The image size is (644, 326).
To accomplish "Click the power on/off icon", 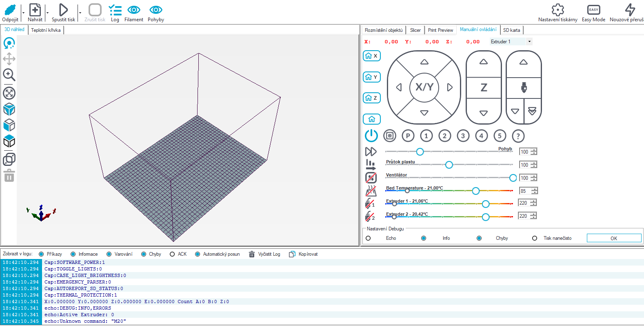I will 371,136.
